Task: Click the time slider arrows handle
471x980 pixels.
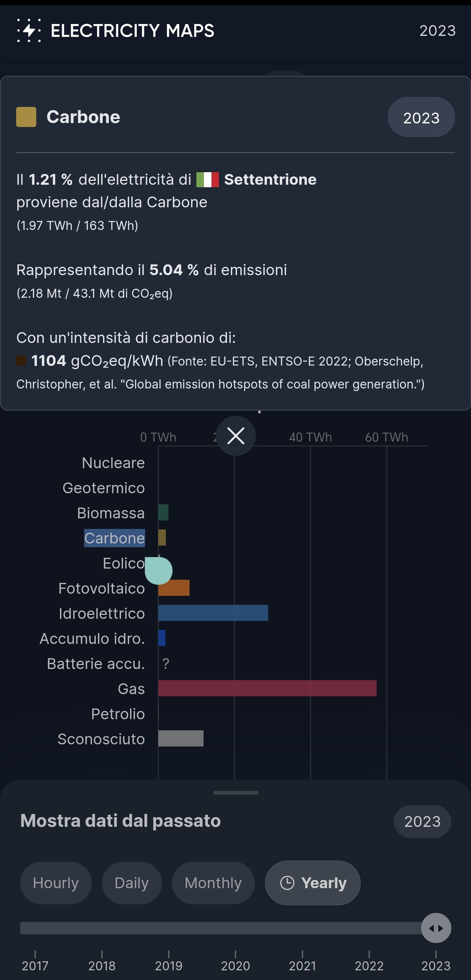Action: 436,928
